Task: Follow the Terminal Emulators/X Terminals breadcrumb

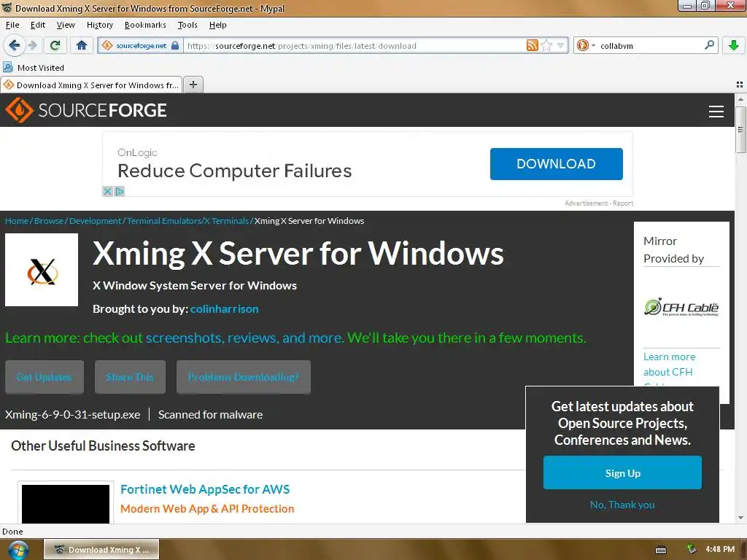Action: tap(187, 221)
